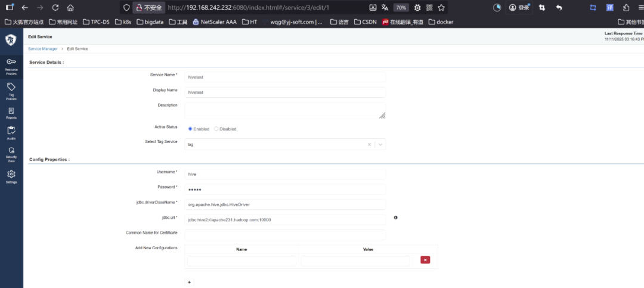Click the browser address bar URL
This screenshot has height=288, width=644.
[x=249, y=7]
